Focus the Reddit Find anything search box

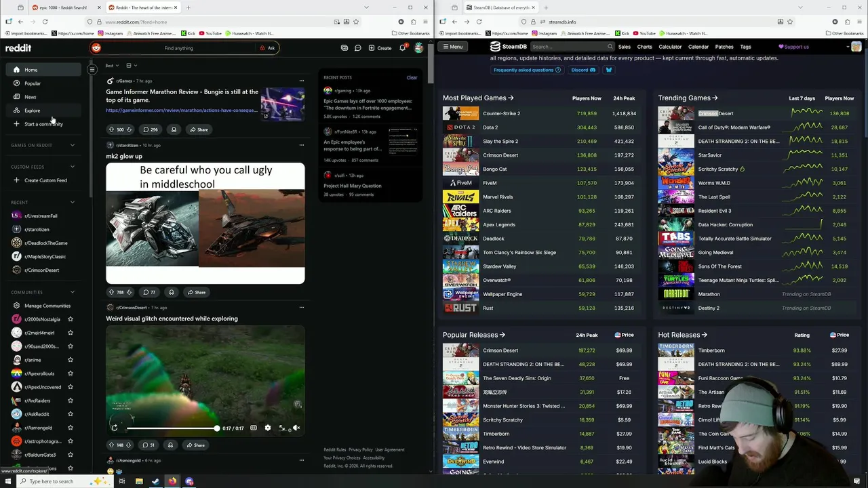(x=178, y=48)
